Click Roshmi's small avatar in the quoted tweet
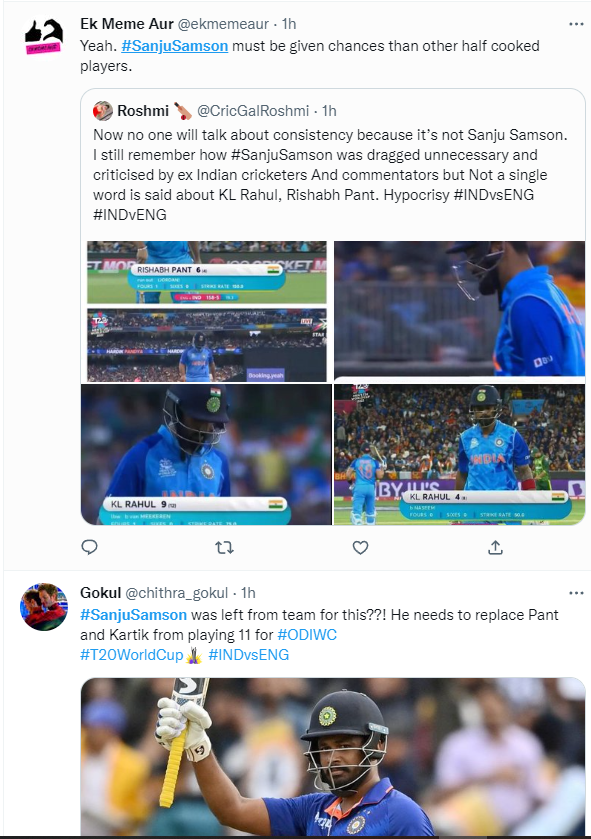 [103, 111]
